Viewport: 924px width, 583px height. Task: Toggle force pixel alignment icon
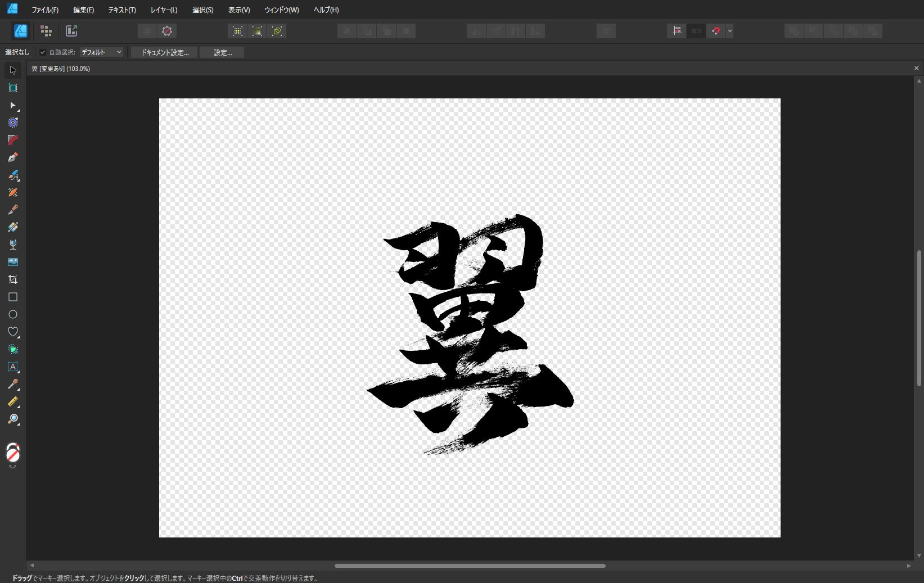tap(677, 31)
